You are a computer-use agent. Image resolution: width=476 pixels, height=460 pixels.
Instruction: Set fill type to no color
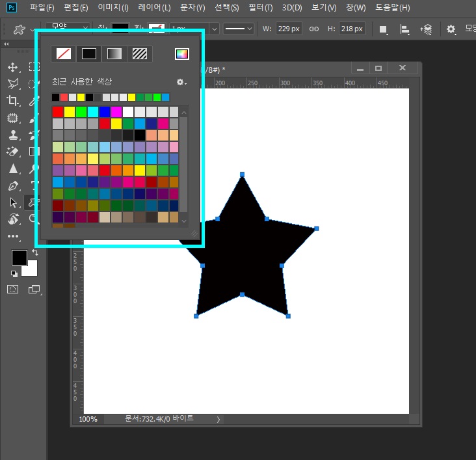tap(64, 54)
